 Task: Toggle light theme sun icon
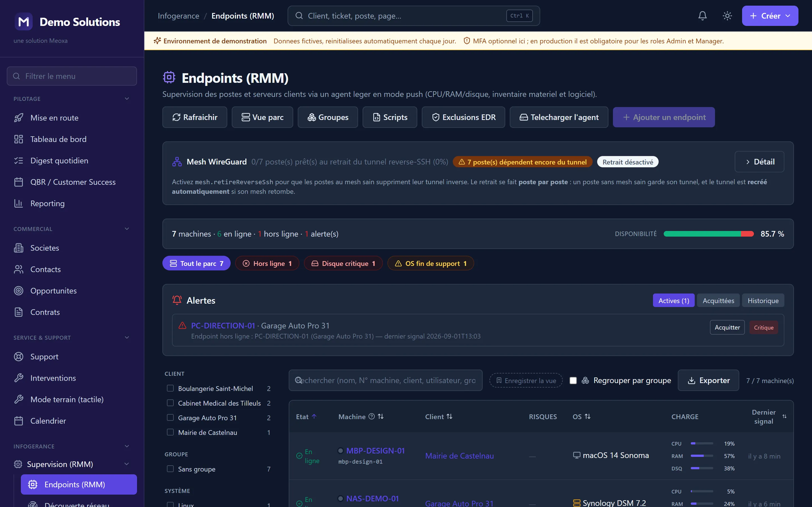727,16
